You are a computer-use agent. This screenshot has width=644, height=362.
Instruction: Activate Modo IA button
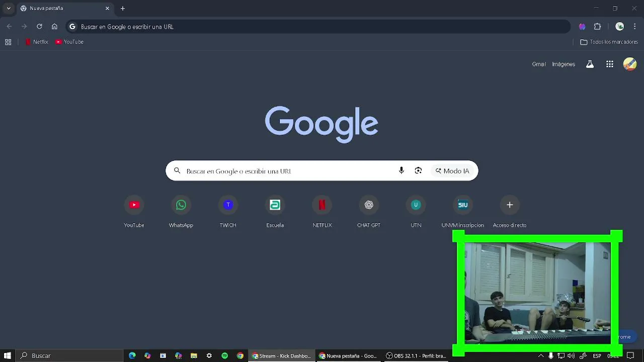coord(452,171)
